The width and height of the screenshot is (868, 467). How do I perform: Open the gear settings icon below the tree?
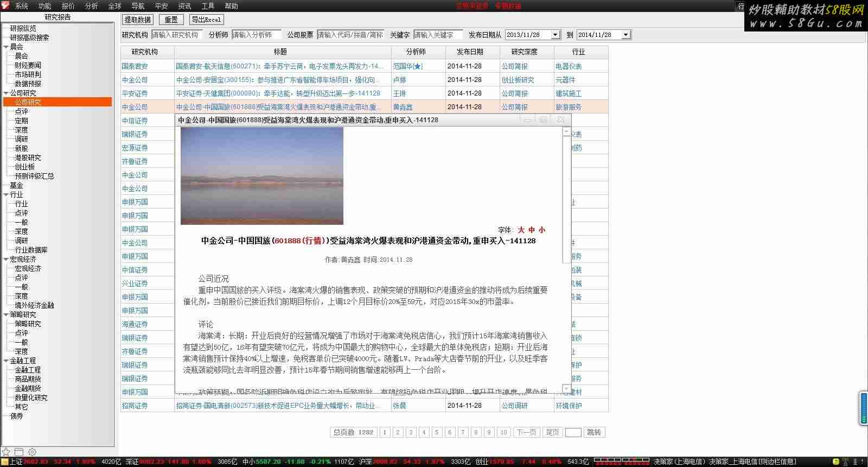pos(32,452)
